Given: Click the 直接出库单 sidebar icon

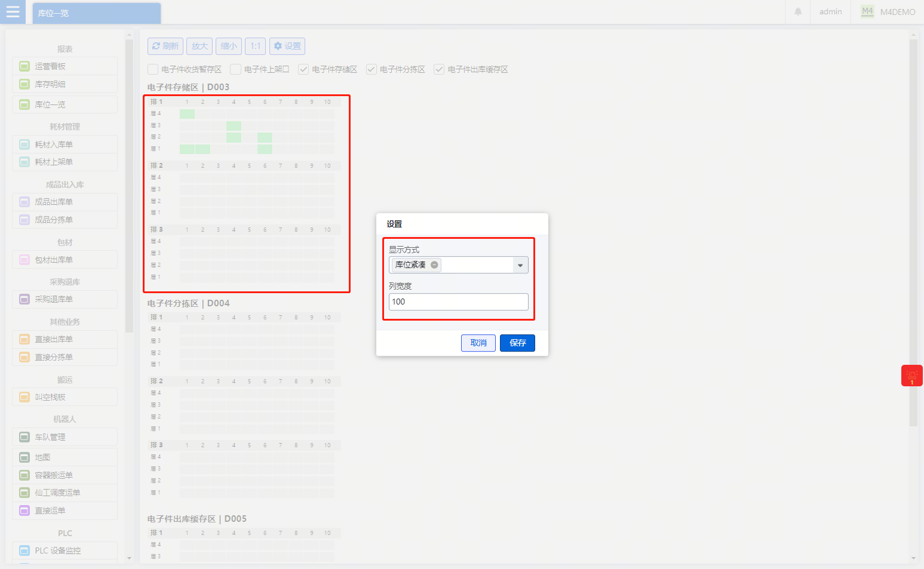Looking at the screenshot, I should pos(24,339).
